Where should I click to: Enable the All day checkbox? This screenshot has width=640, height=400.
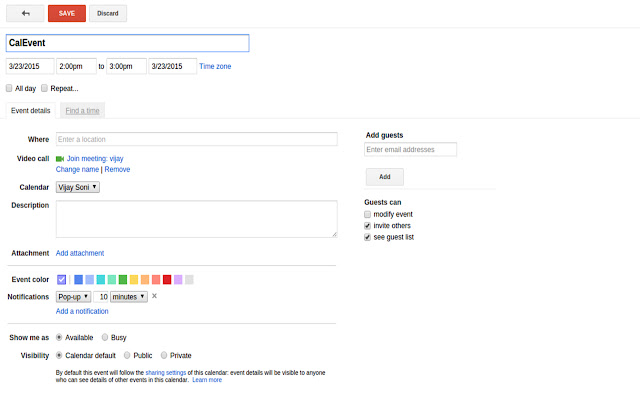click(10, 88)
